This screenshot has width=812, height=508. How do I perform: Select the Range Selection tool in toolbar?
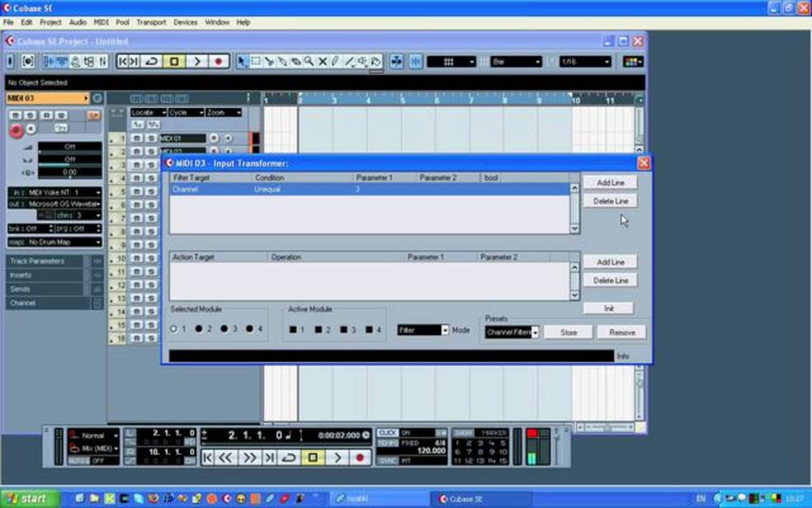256,62
